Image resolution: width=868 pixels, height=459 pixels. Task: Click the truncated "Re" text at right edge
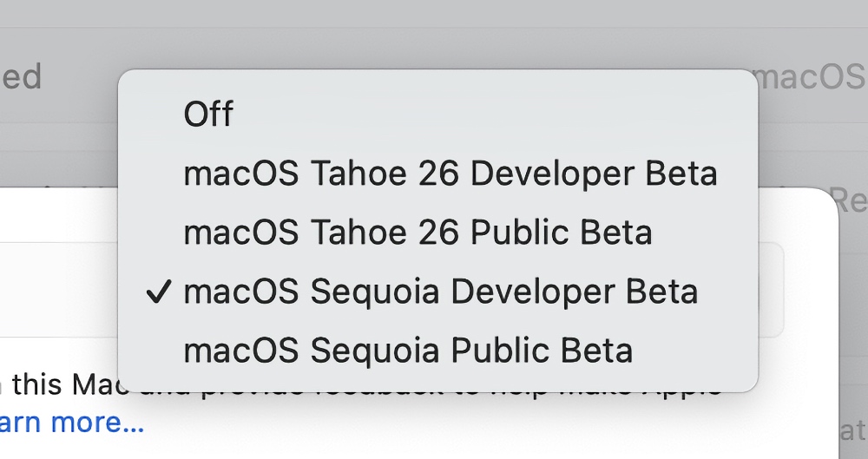[x=849, y=200]
